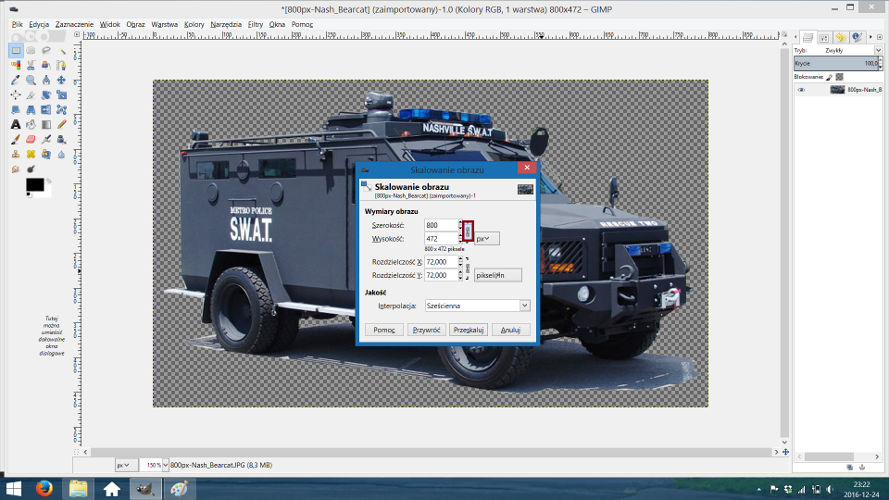Select the Color Picker eyedropper tool
This screenshot has height=500, width=889.
click(15, 80)
